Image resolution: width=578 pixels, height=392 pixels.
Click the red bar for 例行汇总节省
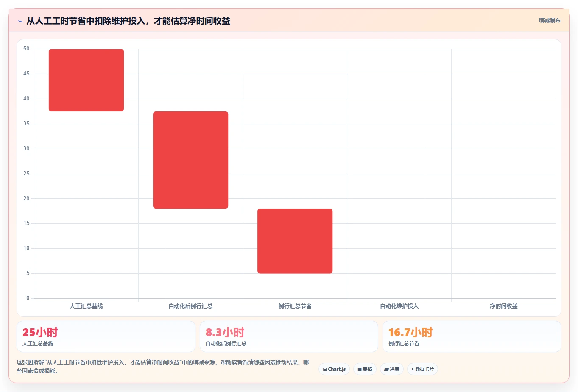point(295,241)
